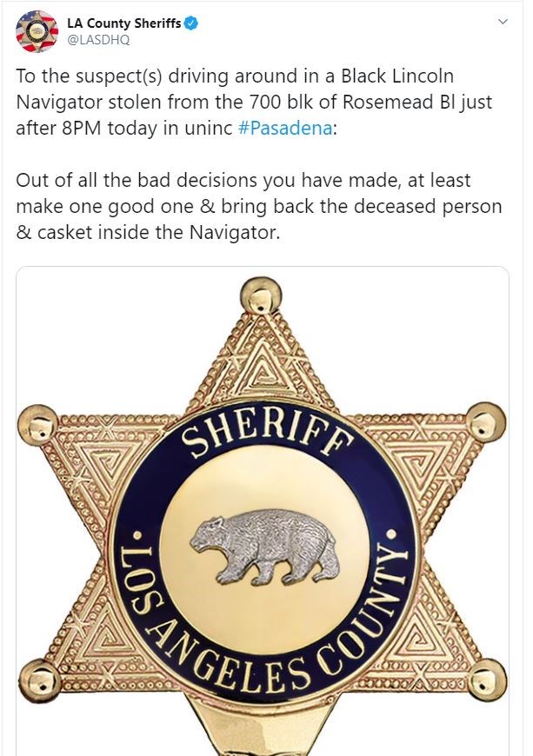Click the lower-left star point ball
Screen dimensions: 533x756
(x=39, y=681)
